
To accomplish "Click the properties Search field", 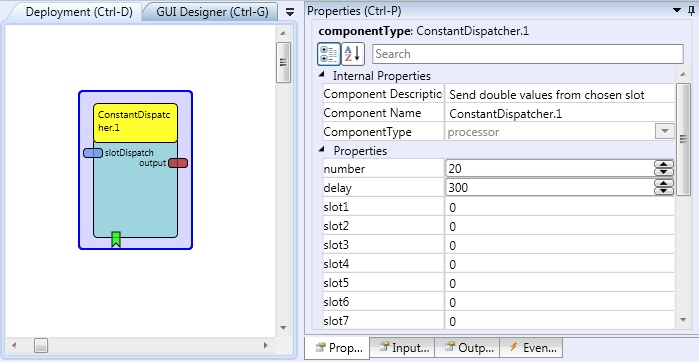I will coord(528,54).
